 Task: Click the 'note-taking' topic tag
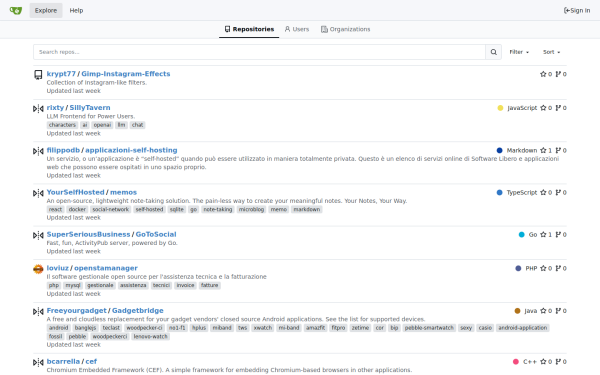click(x=218, y=209)
